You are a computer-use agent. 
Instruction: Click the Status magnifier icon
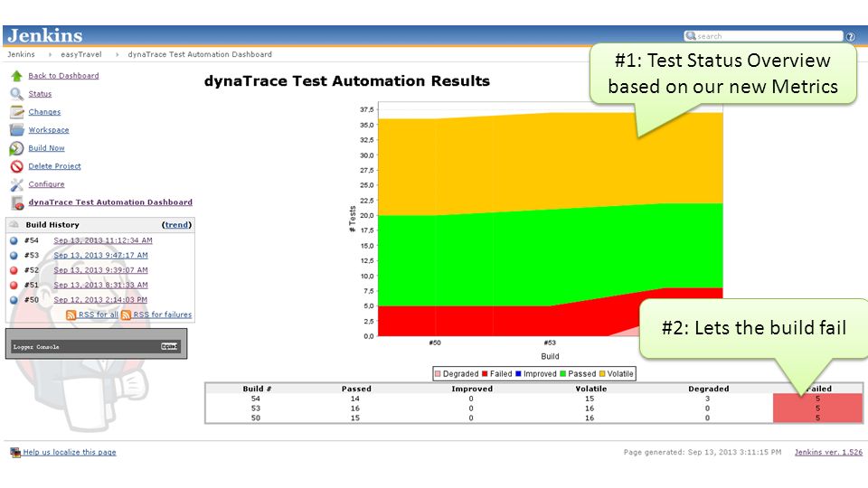(16, 94)
